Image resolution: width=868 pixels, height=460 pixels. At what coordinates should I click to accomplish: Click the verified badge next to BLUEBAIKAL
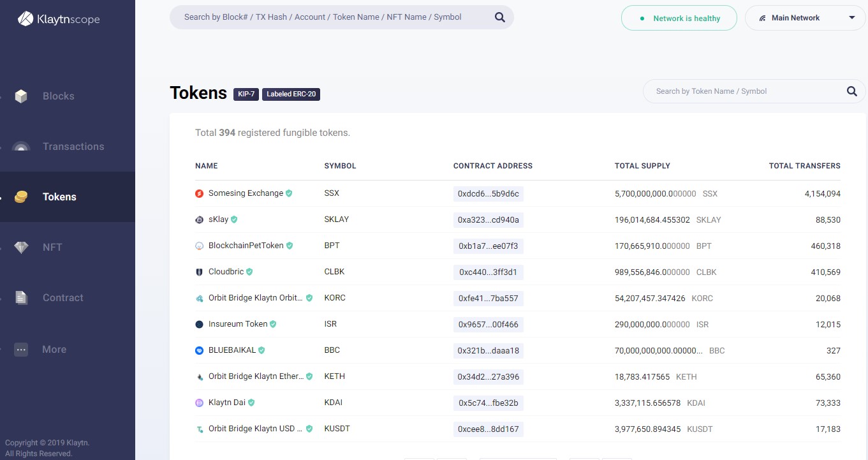pos(261,350)
